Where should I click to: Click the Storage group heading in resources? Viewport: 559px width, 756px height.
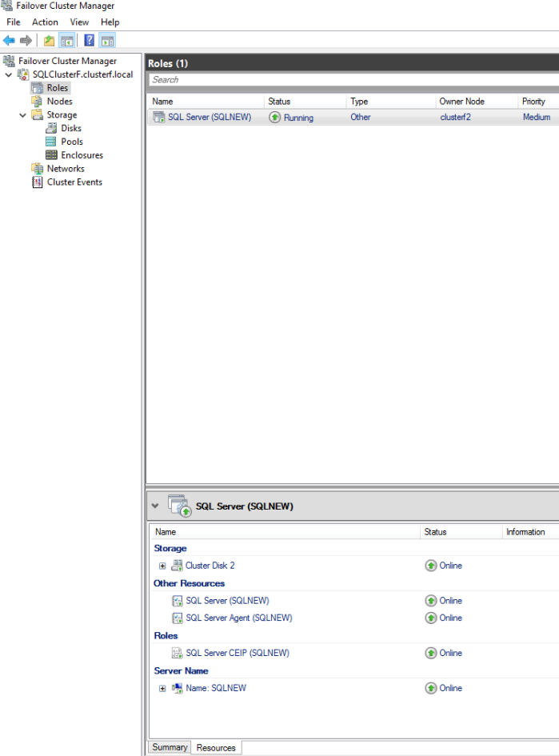coord(170,548)
